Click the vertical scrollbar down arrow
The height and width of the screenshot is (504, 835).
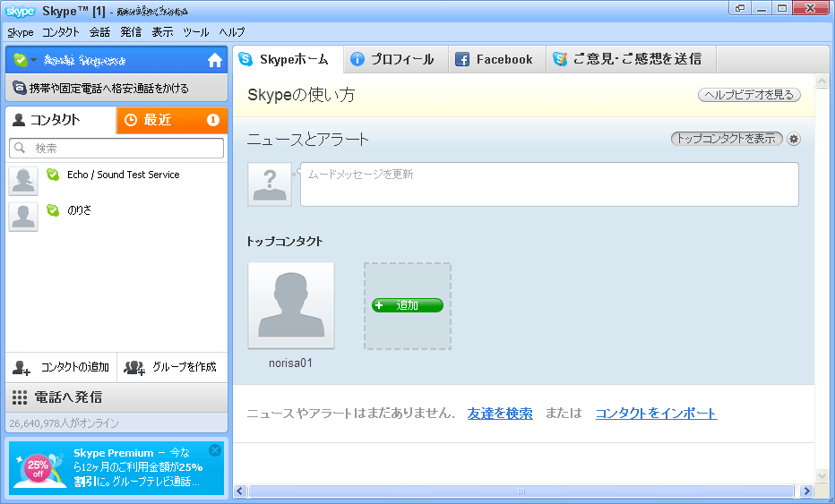[822, 475]
